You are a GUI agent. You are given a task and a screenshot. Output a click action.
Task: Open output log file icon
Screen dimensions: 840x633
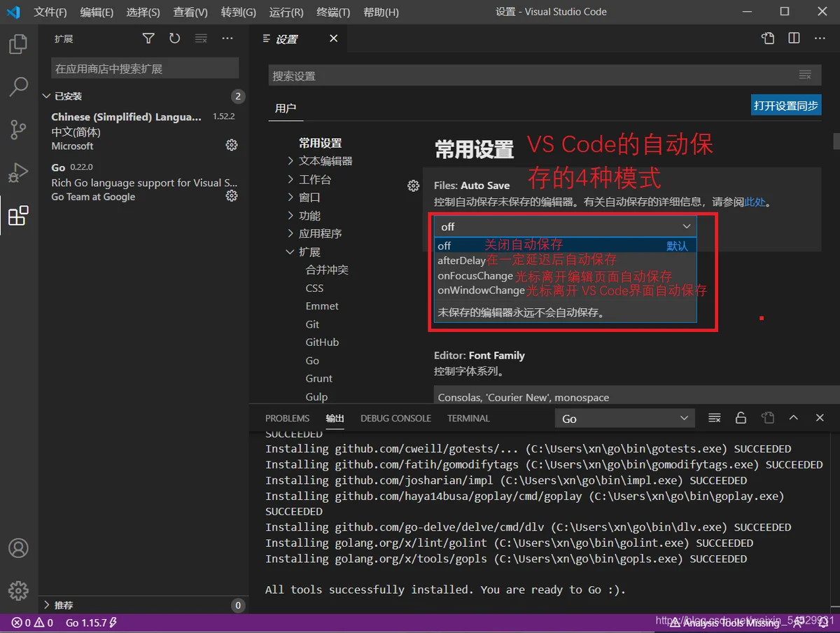pos(768,418)
